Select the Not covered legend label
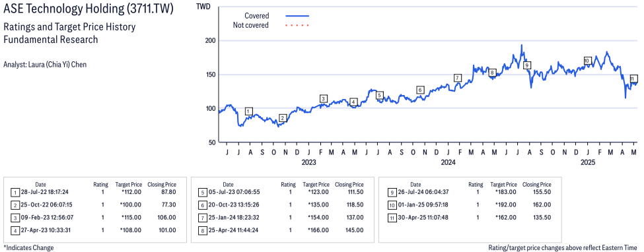 click(x=251, y=26)
